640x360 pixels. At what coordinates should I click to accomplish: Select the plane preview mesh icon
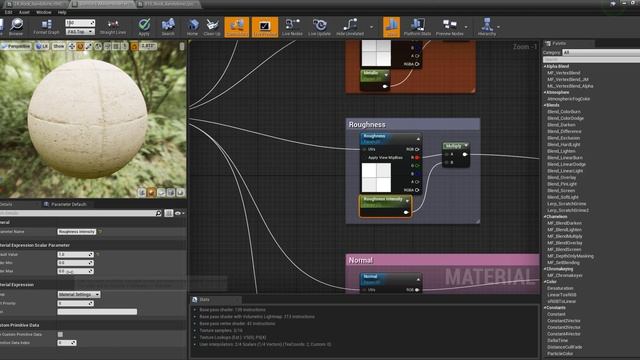click(161, 192)
